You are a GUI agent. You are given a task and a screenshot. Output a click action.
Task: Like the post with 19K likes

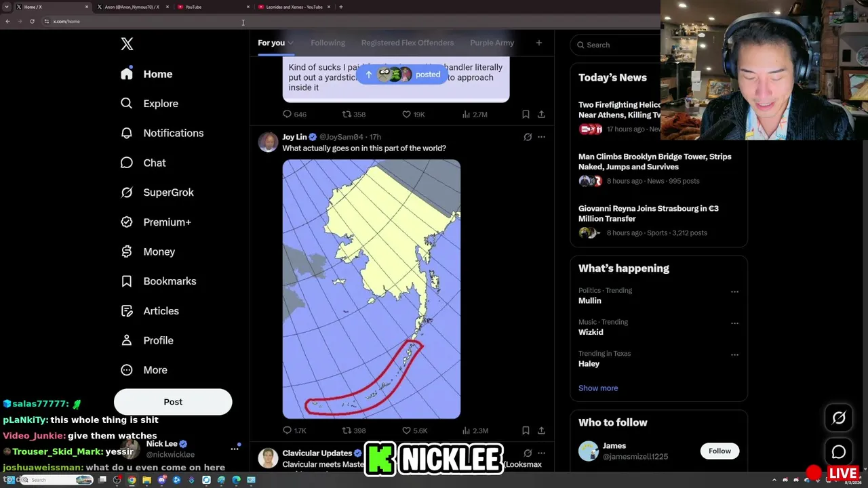point(413,115)
